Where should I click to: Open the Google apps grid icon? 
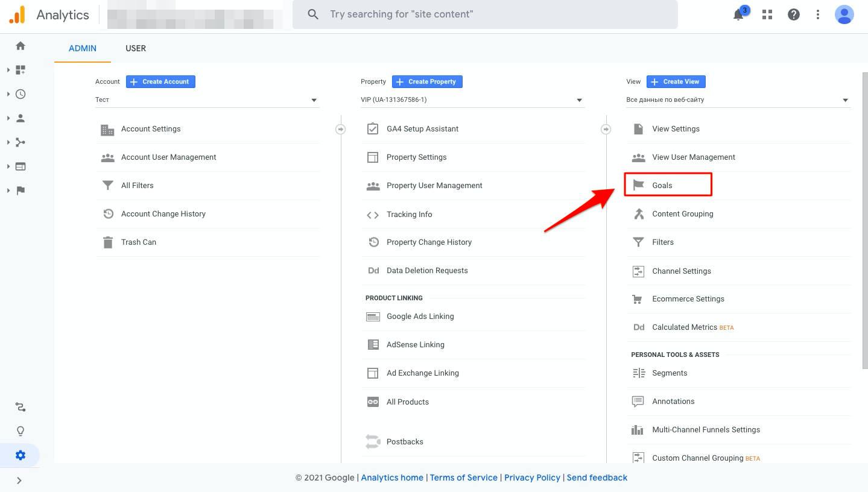pyautogui.click(x=767, y=14)
